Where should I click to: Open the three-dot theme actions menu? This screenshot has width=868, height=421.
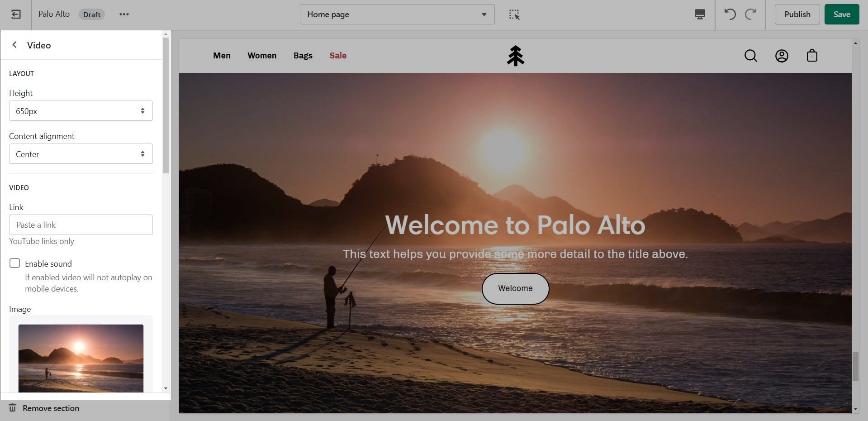124,14
